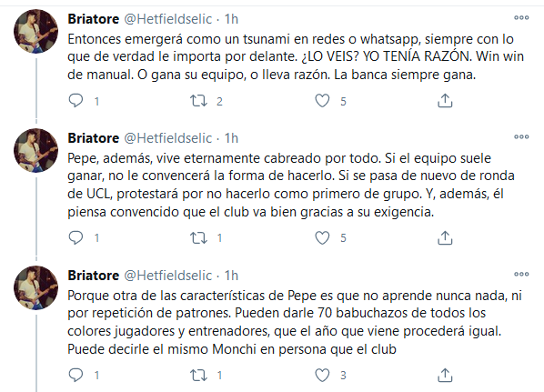Viewport: 544px width, 392px height.
Task: Open the 1h timestamp of third tweet
Action: pos(231,276)
